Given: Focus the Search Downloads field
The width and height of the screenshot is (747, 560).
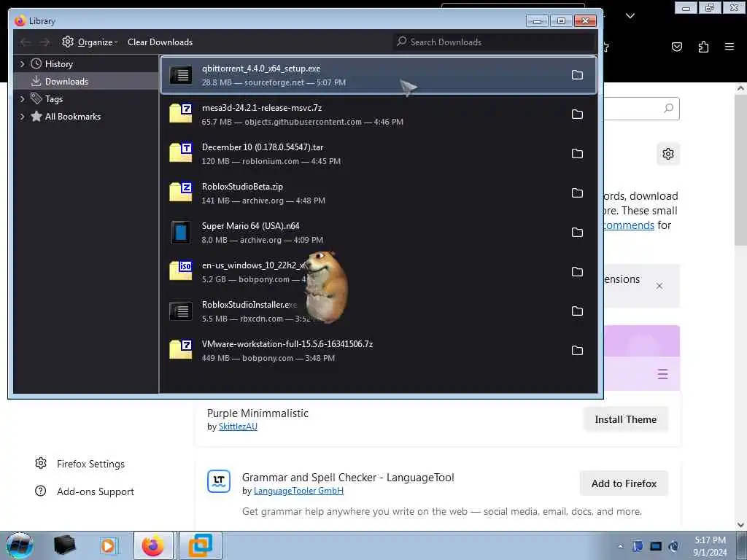Looking at the screenshot, I should pos(494,42).
